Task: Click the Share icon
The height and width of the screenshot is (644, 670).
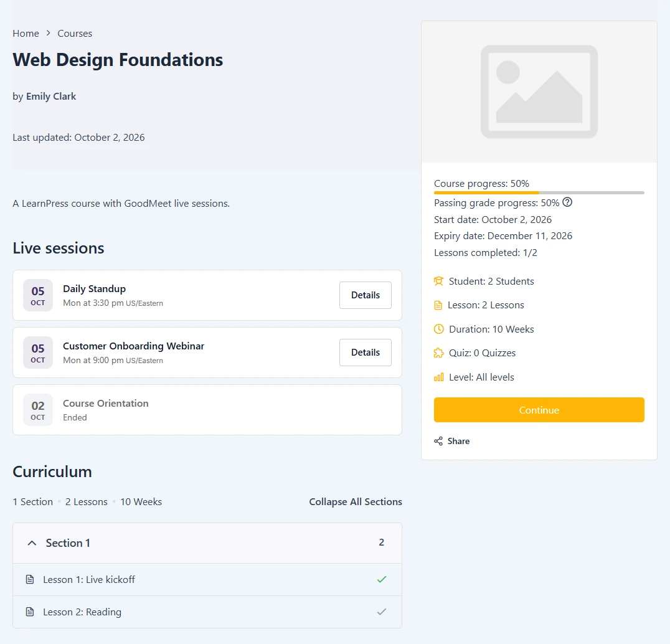Action: point(438,441)
